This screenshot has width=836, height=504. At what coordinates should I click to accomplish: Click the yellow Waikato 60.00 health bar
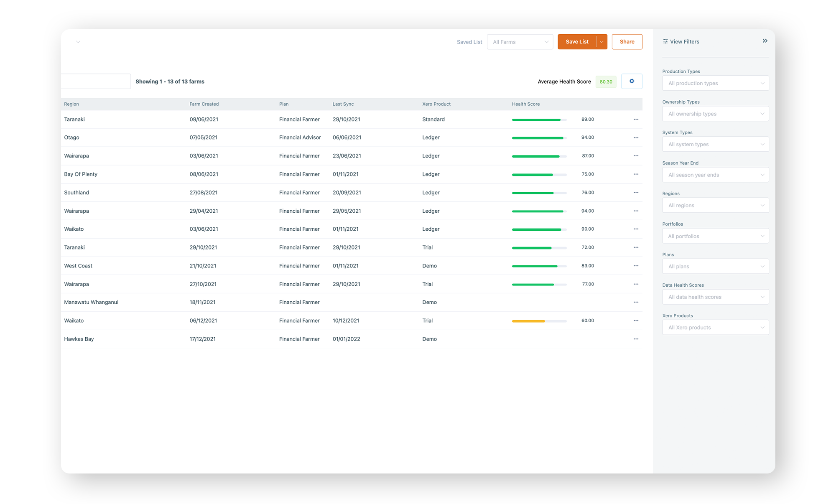click(539, 321)
